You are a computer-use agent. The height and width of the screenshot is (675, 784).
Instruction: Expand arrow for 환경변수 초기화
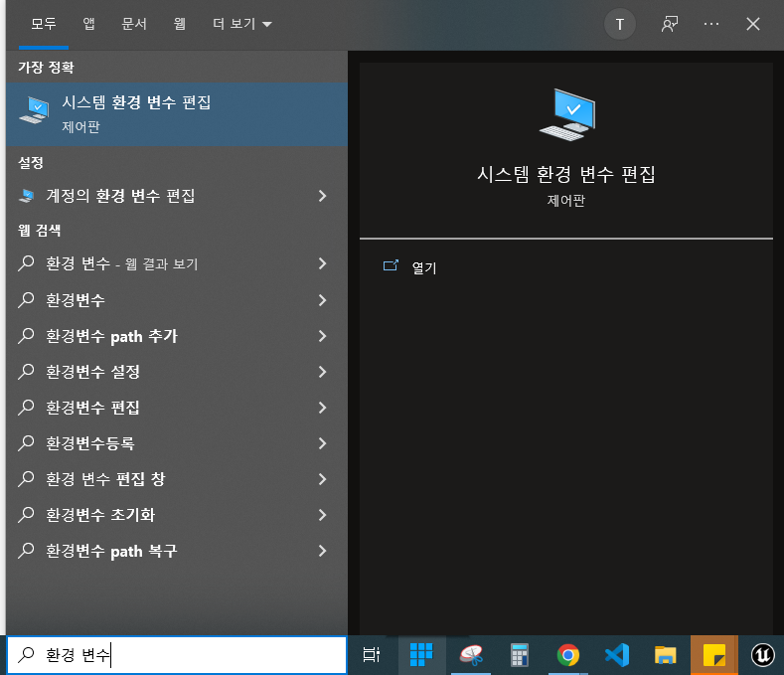click(x=323, y=515)
